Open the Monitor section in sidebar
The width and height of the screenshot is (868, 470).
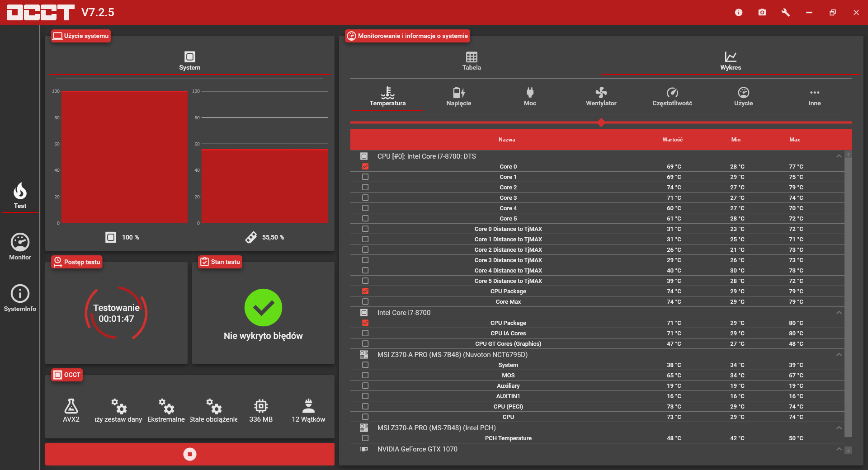pyautogui.click(x=20, y=247)
